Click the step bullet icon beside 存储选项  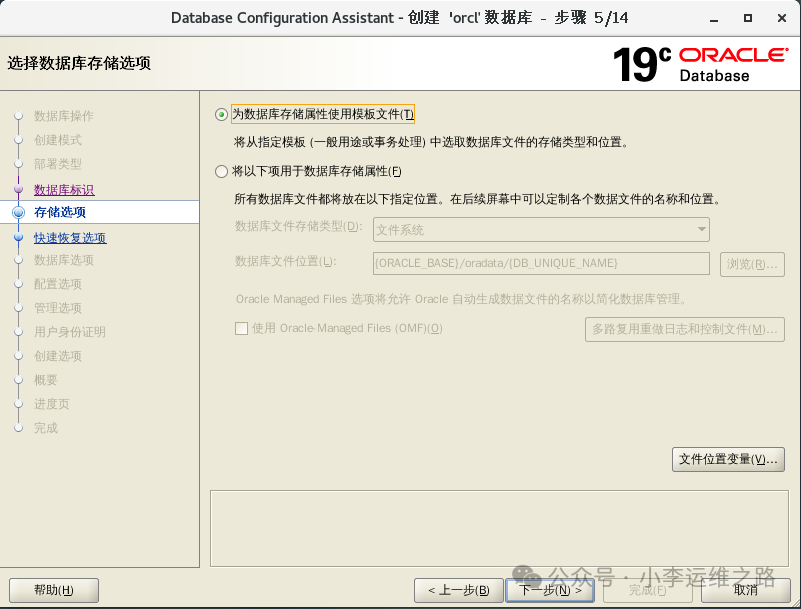pyautogui.click(x=18, y=212)
